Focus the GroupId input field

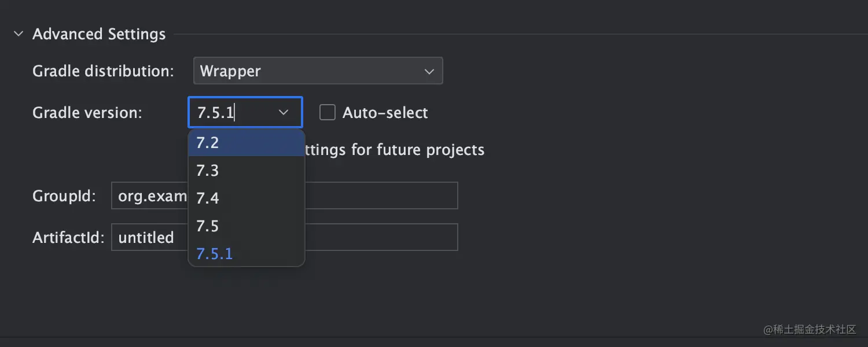coord(382,196)
